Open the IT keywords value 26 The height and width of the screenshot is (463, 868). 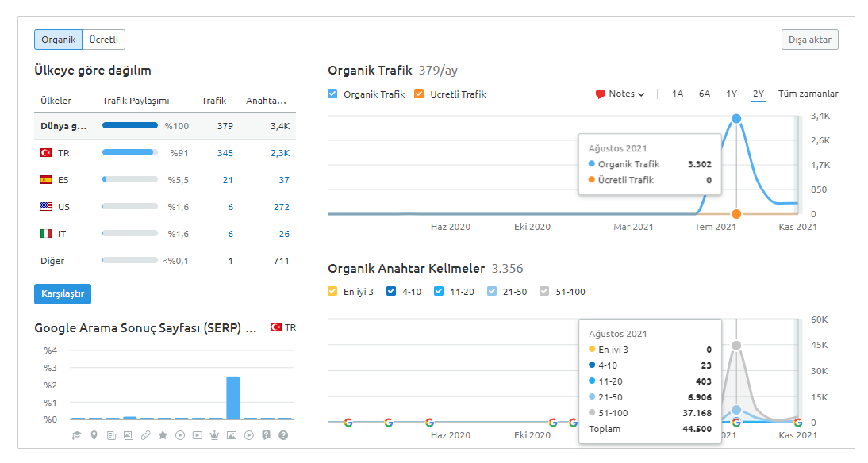pos(284,234)
